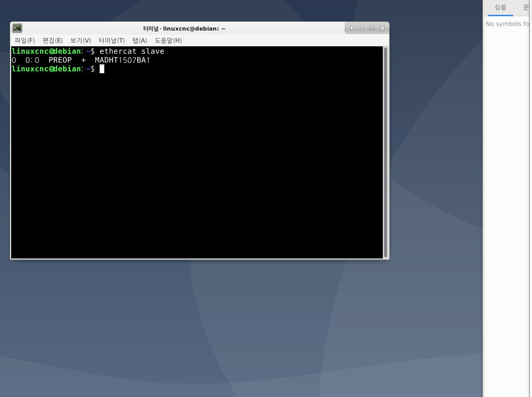Click the 'ethercat slave' command text

pos(132,51)
